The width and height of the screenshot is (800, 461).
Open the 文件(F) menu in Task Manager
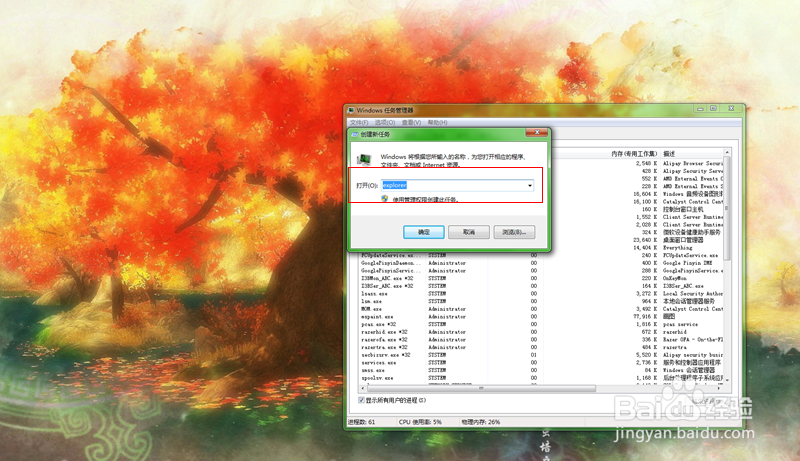(x=359, y=122)
